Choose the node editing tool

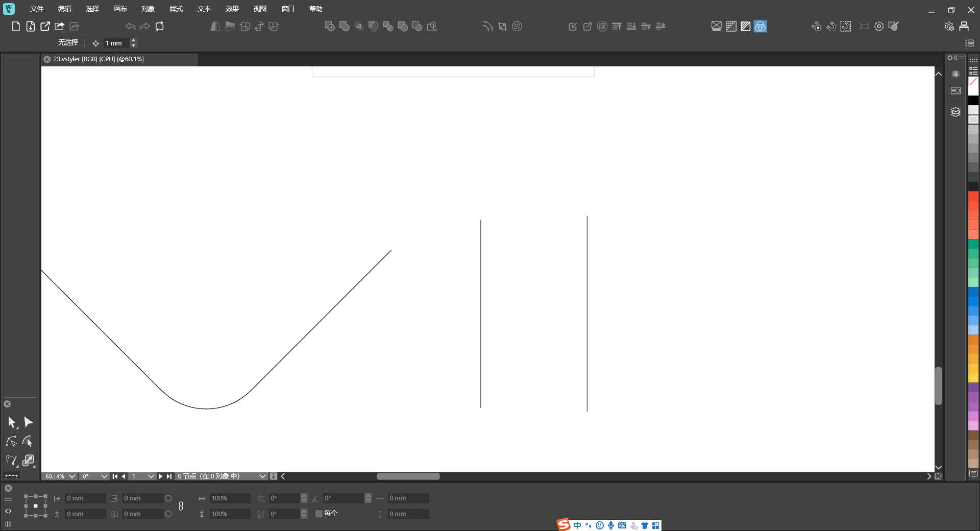tap(12, 441)
